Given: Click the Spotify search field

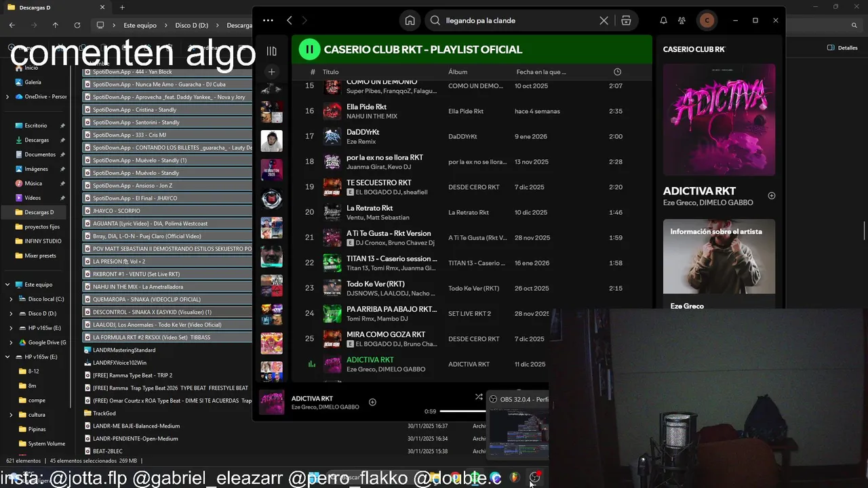Looking at the screenshot, I should tap(519, 20).
